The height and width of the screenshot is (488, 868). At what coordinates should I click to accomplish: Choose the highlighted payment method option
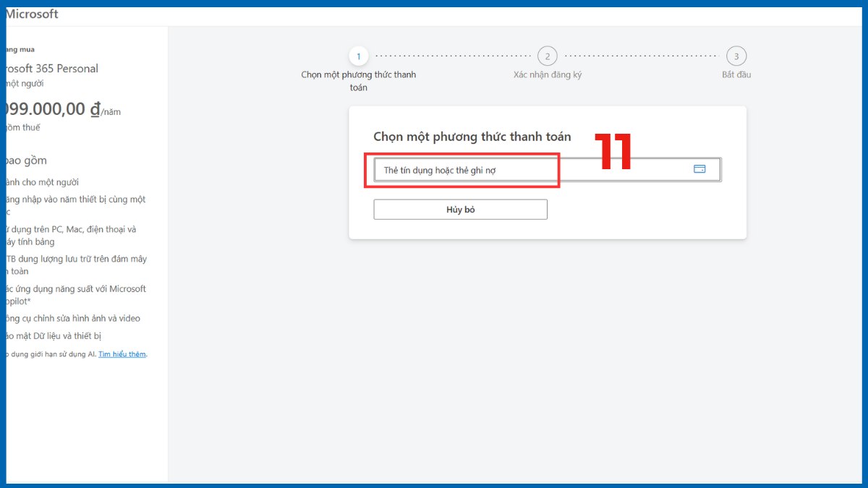click(x=464, y=168)
